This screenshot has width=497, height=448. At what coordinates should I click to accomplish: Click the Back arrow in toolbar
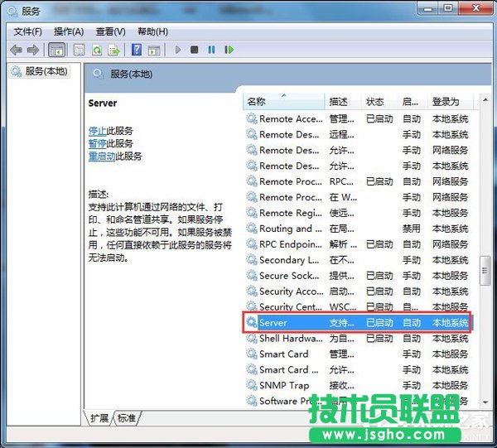pyautogui.click(x=17, y=50)
